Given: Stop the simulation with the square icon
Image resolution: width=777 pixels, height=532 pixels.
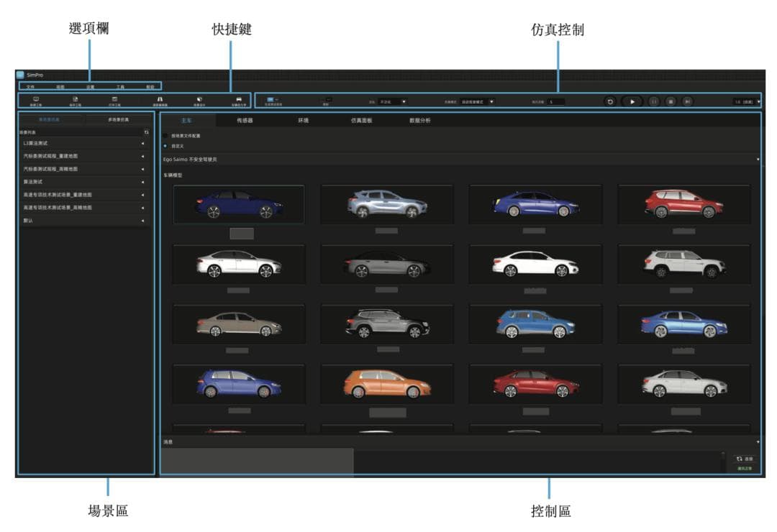Looking at the screenshot, I should (x=671, y=102).
